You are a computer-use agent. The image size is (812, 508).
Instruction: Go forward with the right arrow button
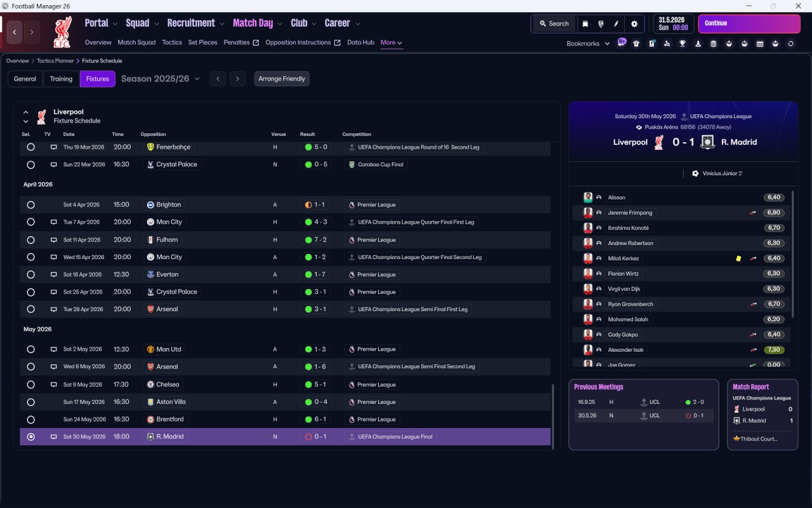[x=32, y=32]
